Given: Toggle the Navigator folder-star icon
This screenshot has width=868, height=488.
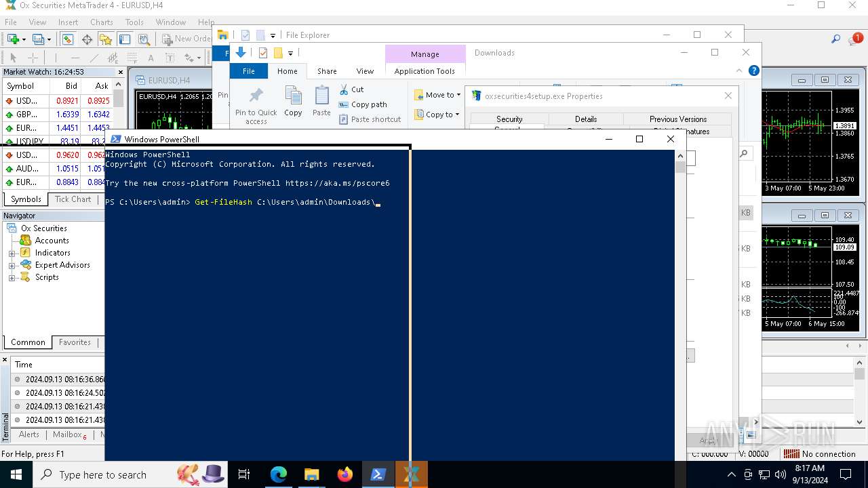Looking at the screenshot, I should (x=106, y=39).
